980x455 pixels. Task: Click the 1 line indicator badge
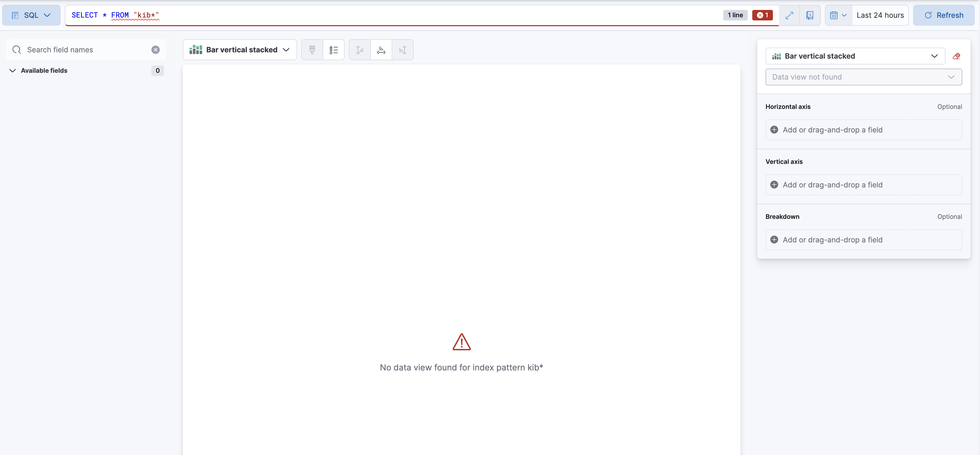735,15
